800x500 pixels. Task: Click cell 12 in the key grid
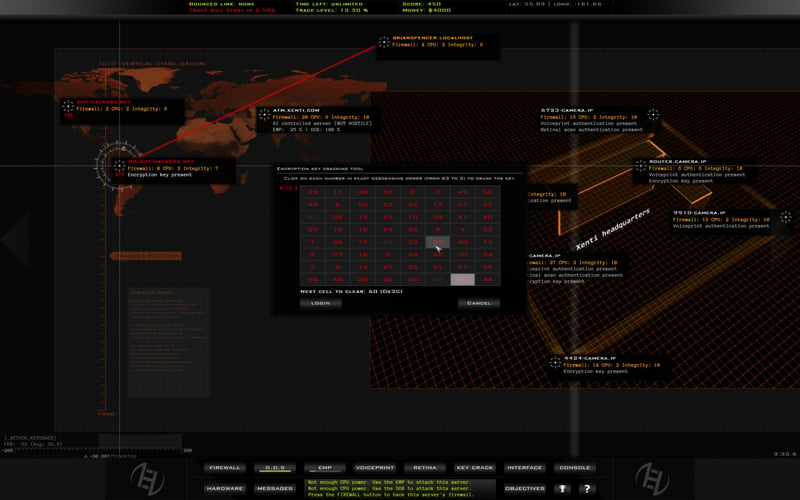[x=438, y=205]
